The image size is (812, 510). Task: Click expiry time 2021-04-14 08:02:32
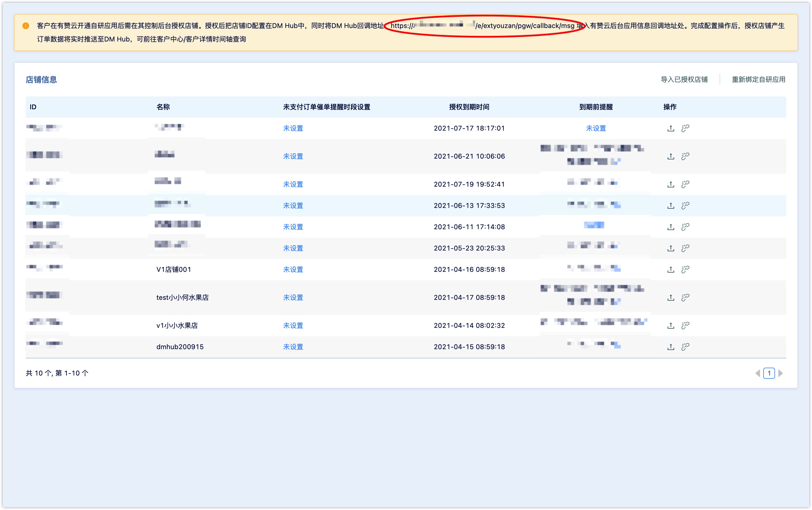(x=469, y=325)
